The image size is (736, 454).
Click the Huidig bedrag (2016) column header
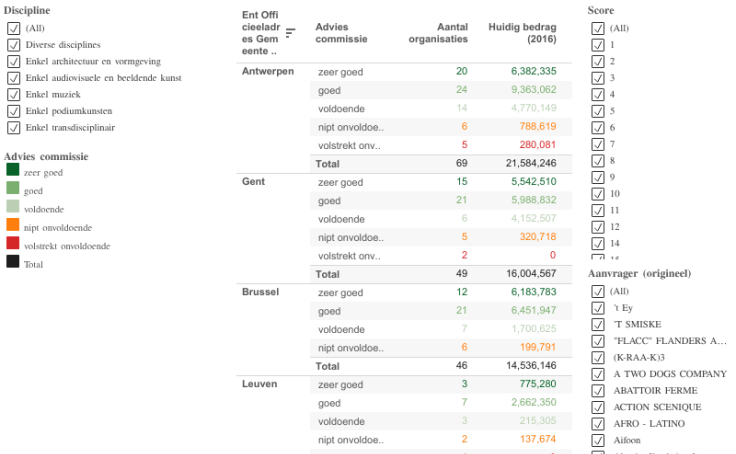coord(522,33)
